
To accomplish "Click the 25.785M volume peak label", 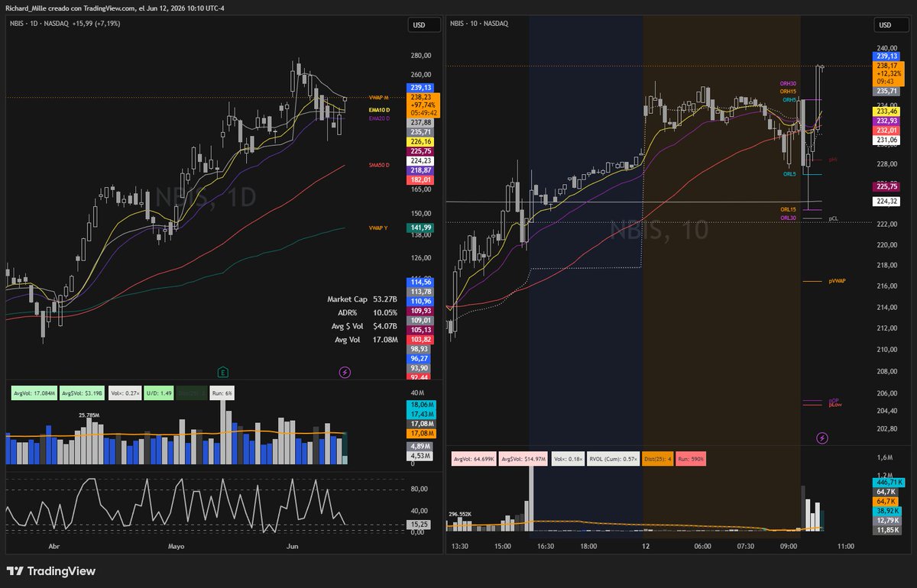I will tap(90, 415).
